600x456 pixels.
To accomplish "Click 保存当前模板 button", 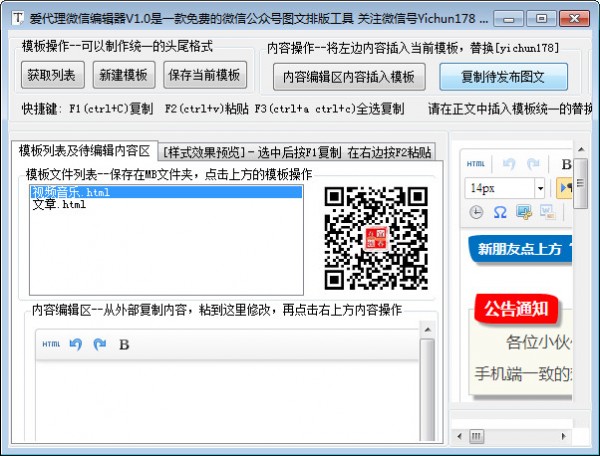I will point(204,75).
